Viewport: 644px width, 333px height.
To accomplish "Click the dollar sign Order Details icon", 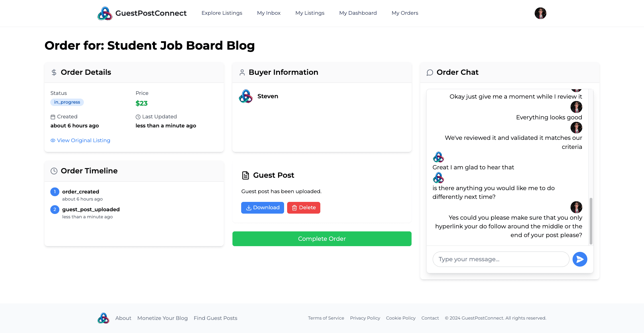I will point(54,72).
